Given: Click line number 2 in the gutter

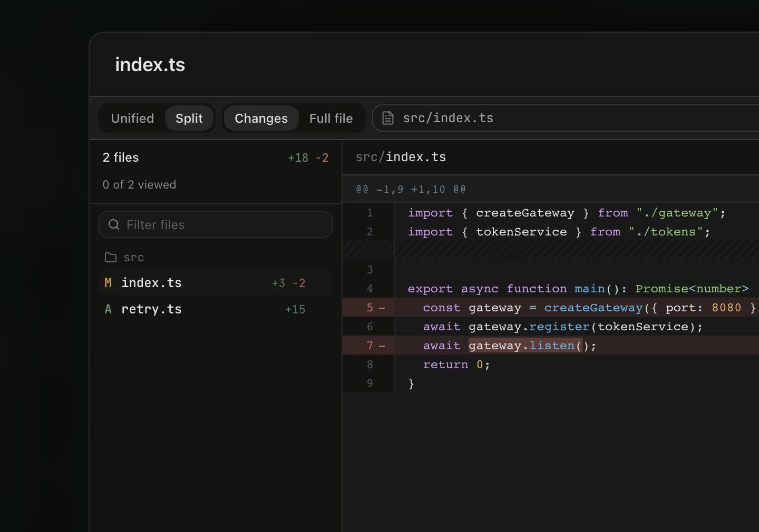Looking at the screenshot, I should click(369, 232).
